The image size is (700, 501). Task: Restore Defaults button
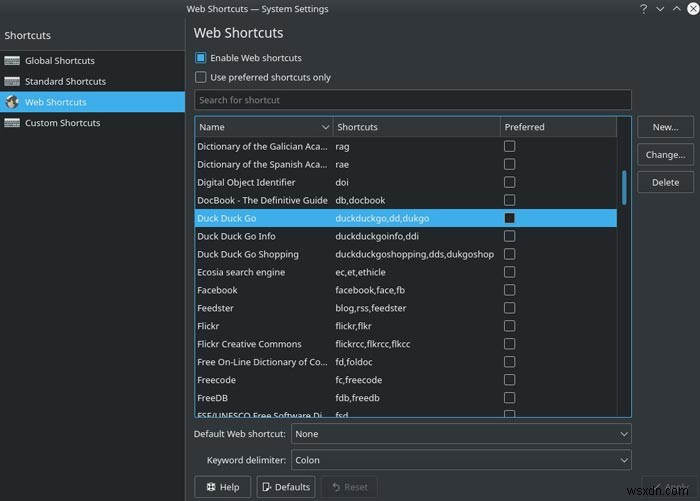point(286,487)
